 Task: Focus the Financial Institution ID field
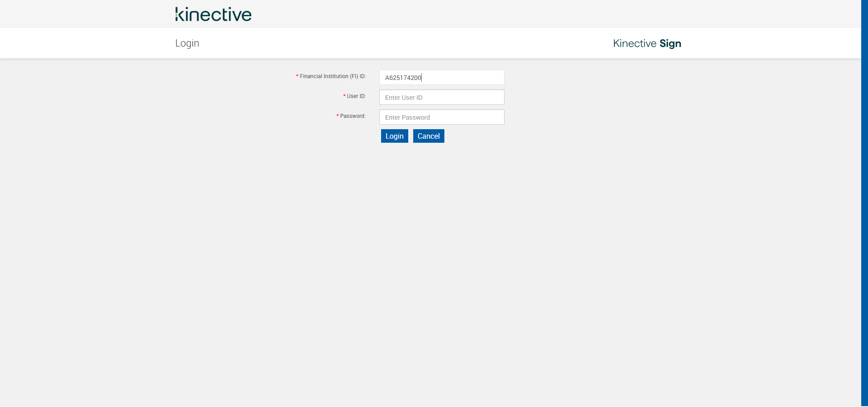tap(442, 77)
